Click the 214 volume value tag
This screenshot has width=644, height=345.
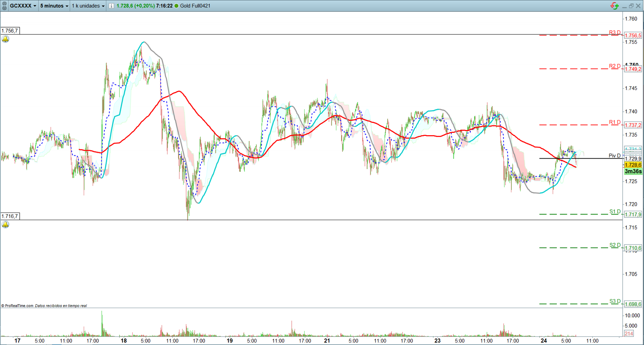click(629, 334)
